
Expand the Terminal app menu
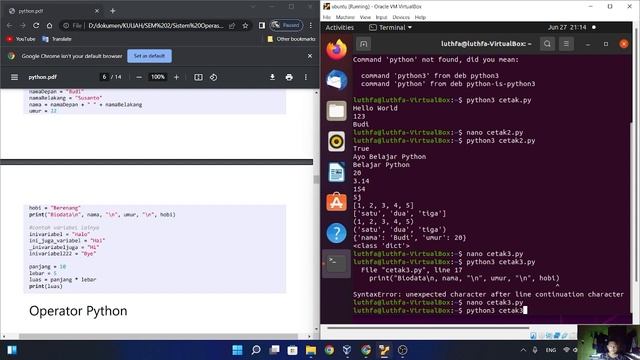pyautogui.click(x=391, y=27)
